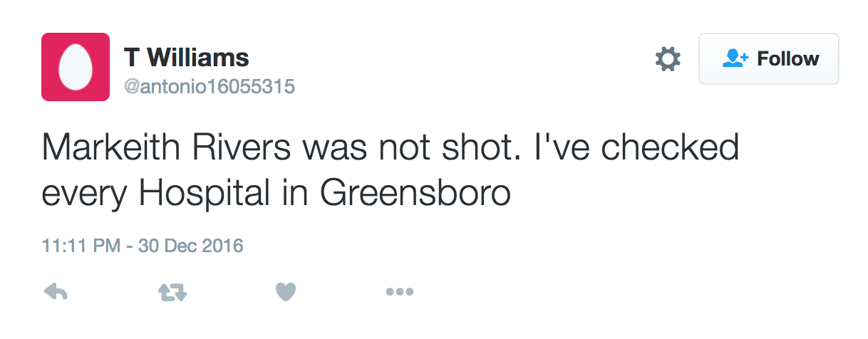Open the T Williams profile name link

tap(186, 57)
